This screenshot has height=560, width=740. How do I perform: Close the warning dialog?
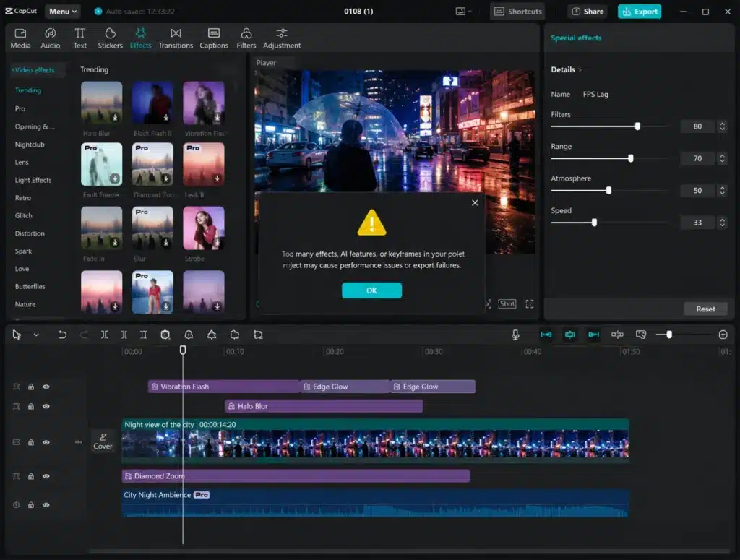pyautogui.click(x=475, y=202)
